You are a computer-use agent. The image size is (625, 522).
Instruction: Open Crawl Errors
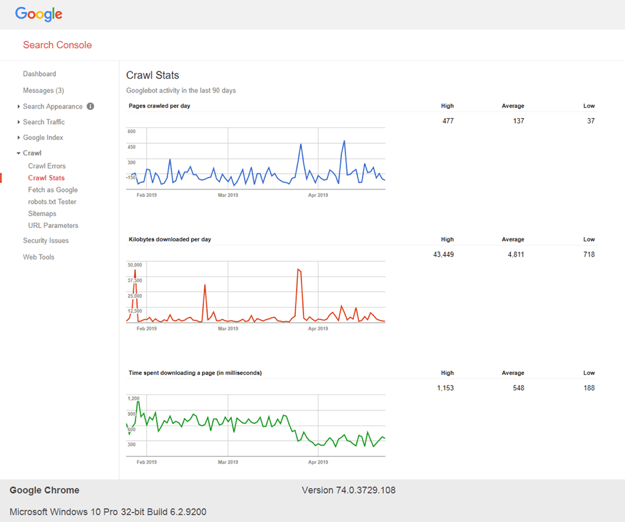[47, 166]
